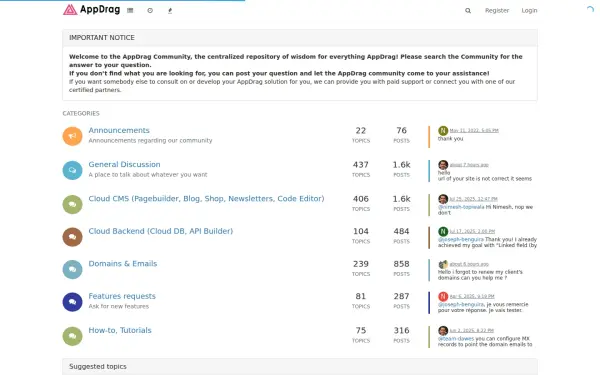This screenshot has width=600, height=375.
Task: Click the @nimesh-topiwala mention
Action: [461, 207]
